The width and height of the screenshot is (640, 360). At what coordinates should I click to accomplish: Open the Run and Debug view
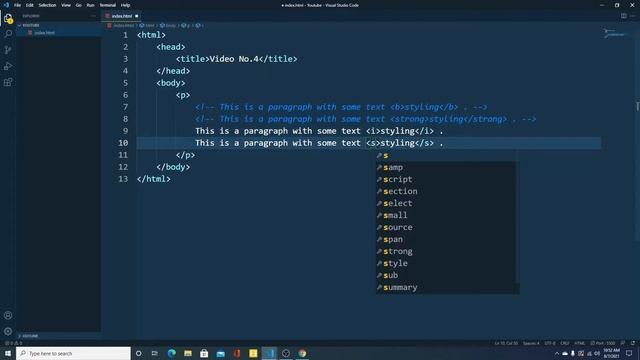click(x=8, y=66)
